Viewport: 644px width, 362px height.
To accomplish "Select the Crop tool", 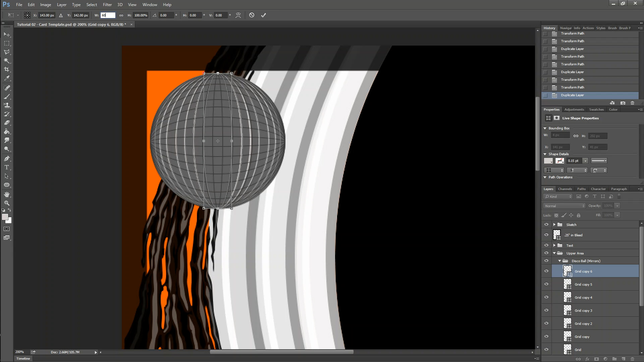I will tap(6, 69).
